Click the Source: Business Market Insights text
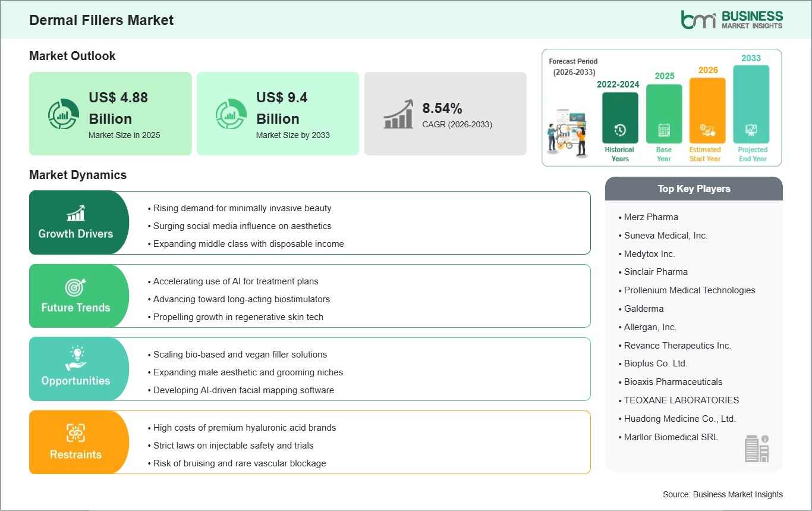This screenshot has height=511, width=812. [722, 494]
